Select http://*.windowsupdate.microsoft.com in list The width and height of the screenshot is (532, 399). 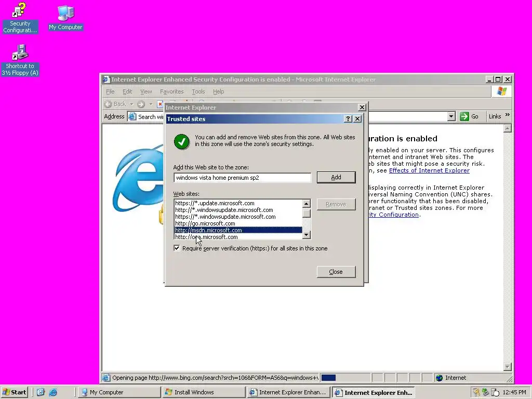tap(238, 210)
